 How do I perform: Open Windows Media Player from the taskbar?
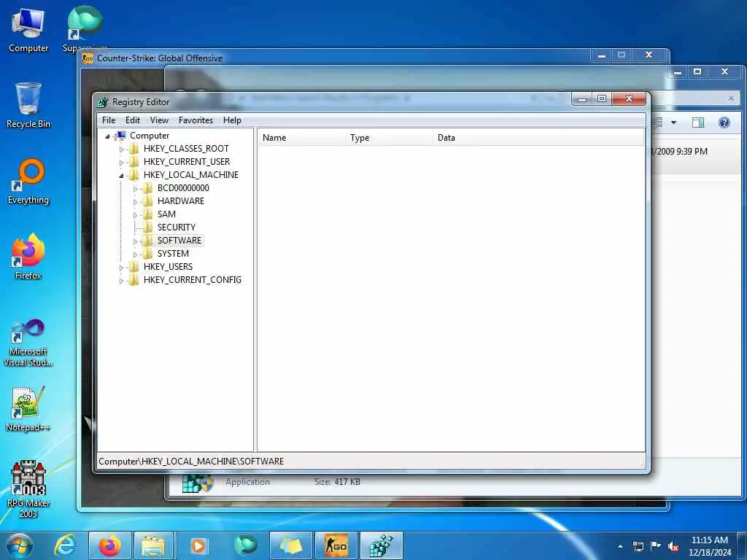[x=198, y=545]
